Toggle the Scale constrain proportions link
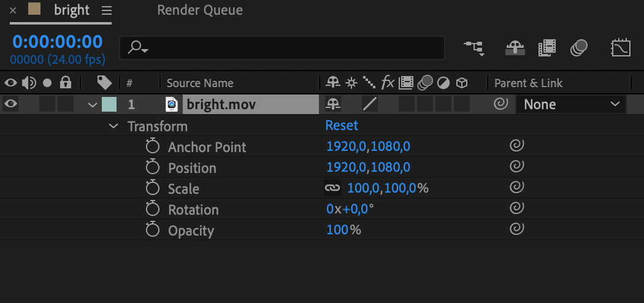Screen dimensions: 644x303 (332, 188)
